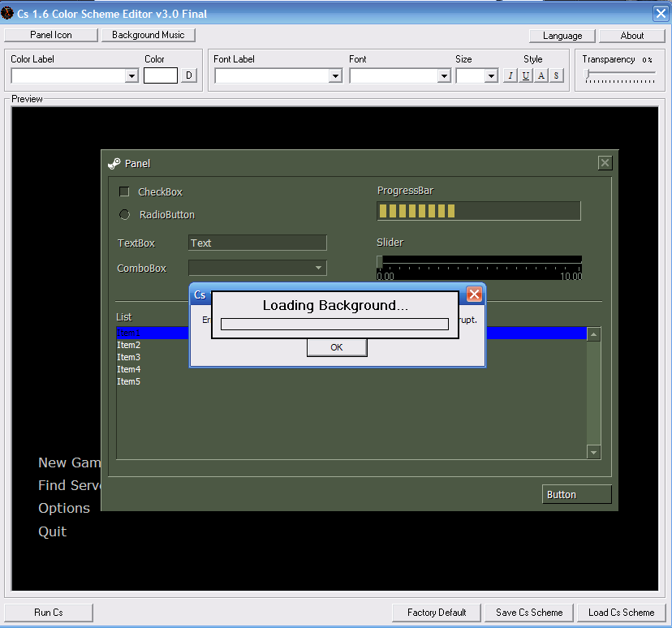Click Load Cs Scheme
This screenshot has height=628, width=672.
(x=622, y=613)
